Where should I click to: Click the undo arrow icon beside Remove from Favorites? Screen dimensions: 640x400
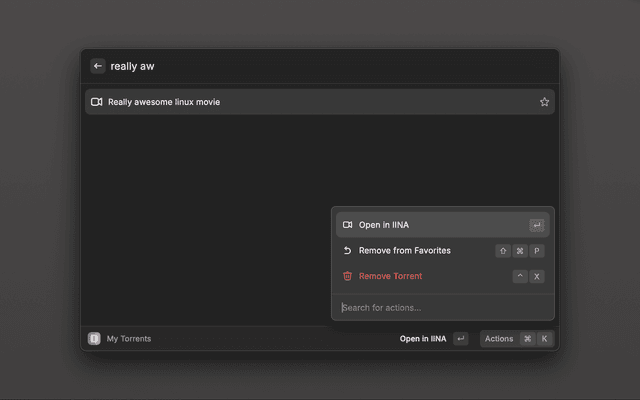347,250
